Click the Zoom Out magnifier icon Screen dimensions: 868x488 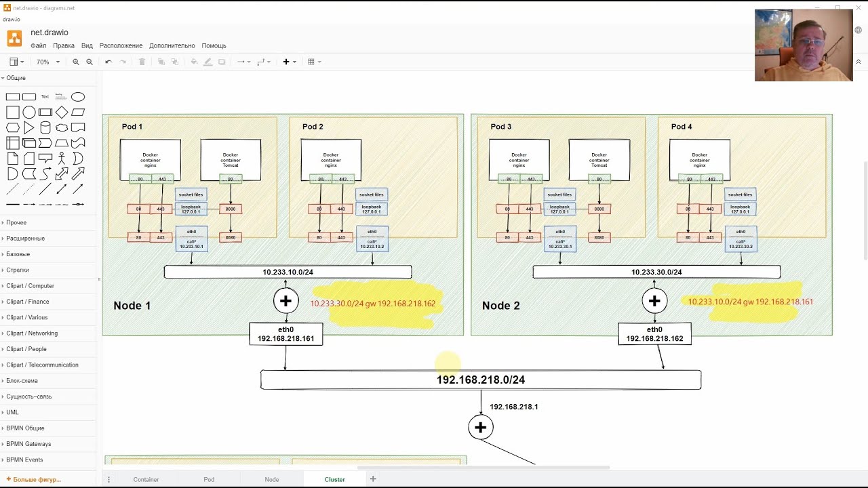(90, 62)
